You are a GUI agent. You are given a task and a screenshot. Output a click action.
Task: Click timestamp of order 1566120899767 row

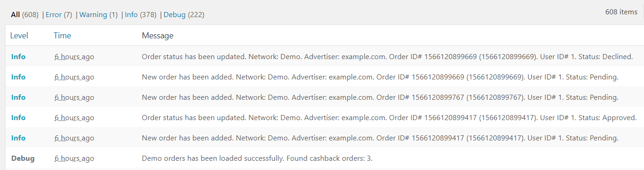pos(74,97)
